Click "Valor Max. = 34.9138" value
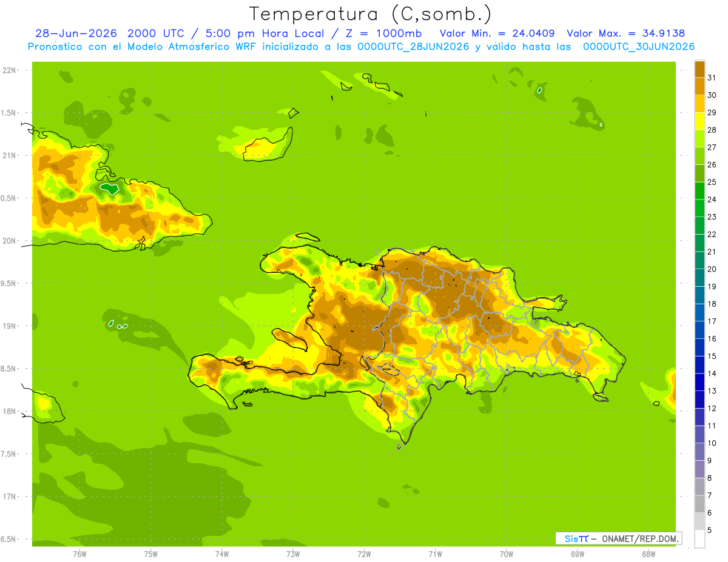This screenshot has height=562, width=728. click(x=625, y=33)
